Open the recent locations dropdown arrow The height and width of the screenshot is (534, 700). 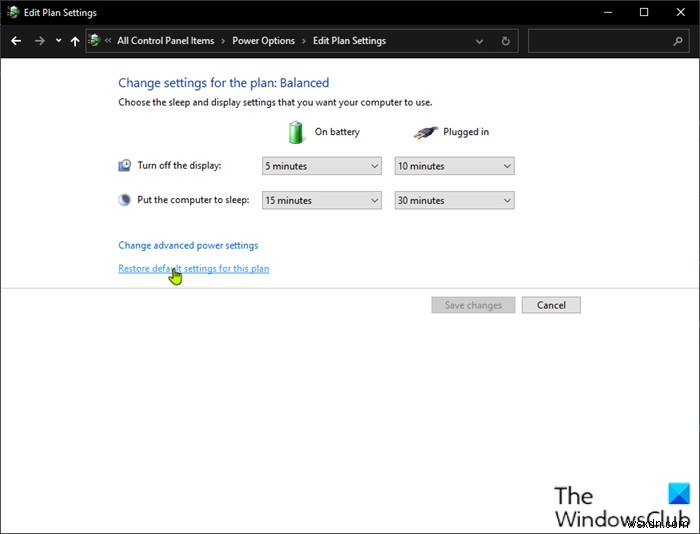point(58,41)
